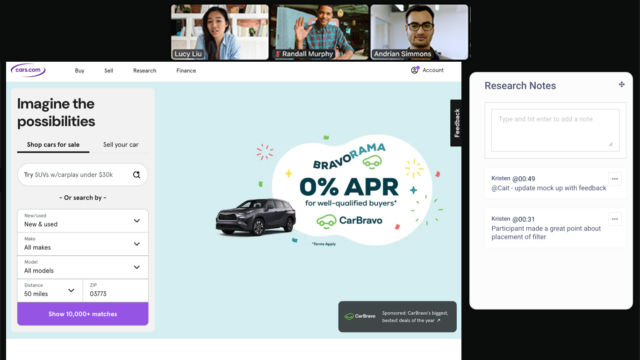Click the Terms Apply text
The width and height of the screenshot is (640, 360).
tap(324, 244)
